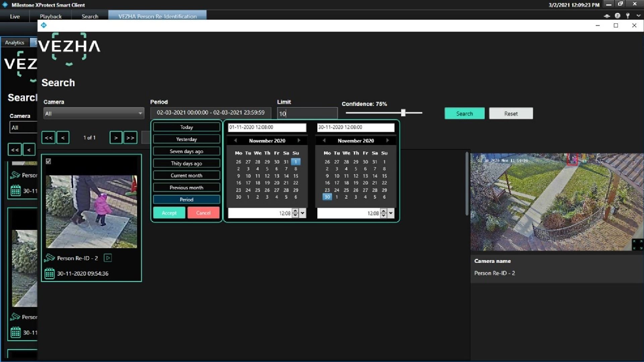This screenshot has height=362, width=644.
Task: Choose Thirty days ago preset
Action: pos(186,163)
